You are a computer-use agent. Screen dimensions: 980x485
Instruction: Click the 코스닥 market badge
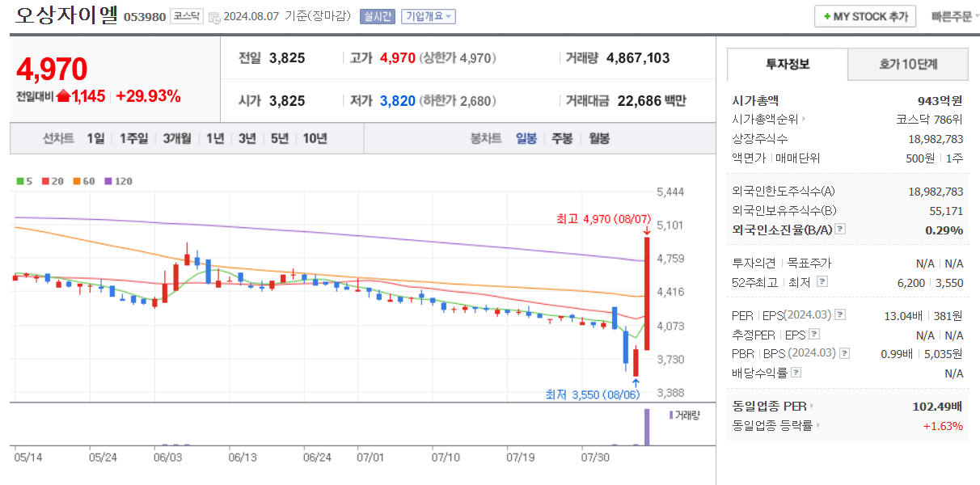[186, 16]
